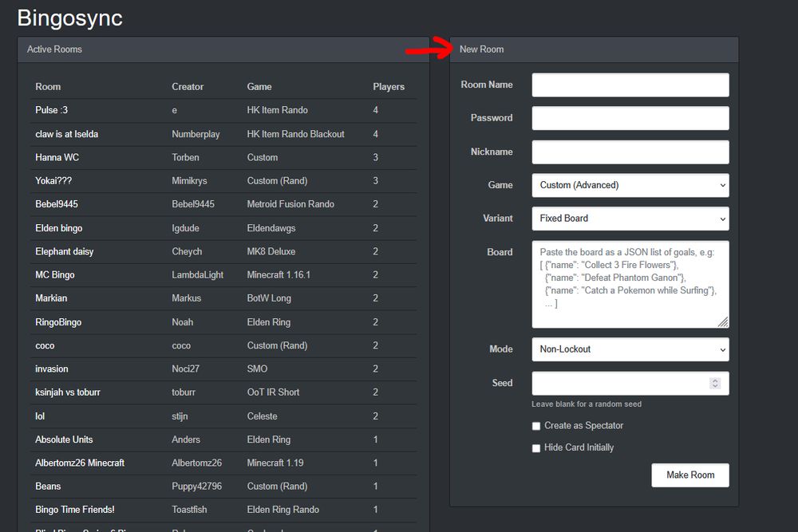Open the Game dropdown

coord(630,185)
